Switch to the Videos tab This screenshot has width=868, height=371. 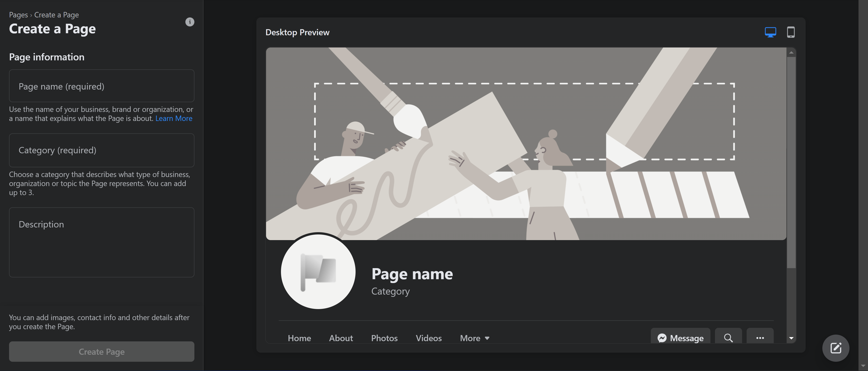pos(428,338)
